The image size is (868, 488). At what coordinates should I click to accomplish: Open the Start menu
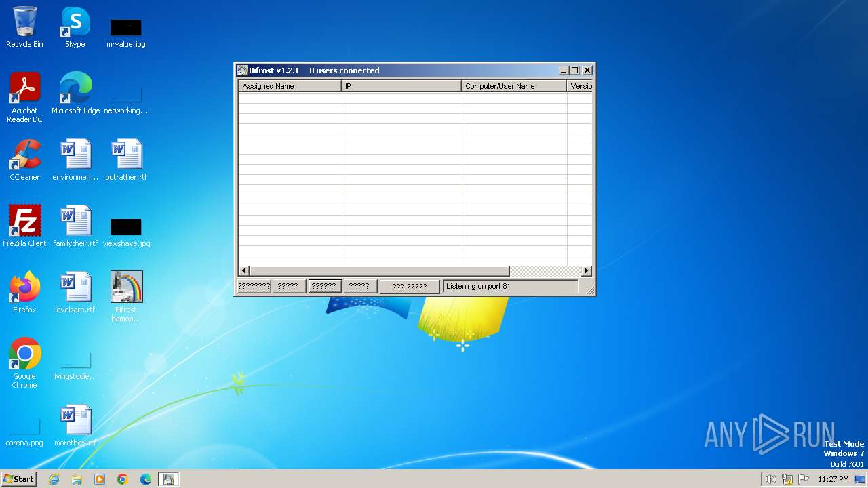coord(18,479)
